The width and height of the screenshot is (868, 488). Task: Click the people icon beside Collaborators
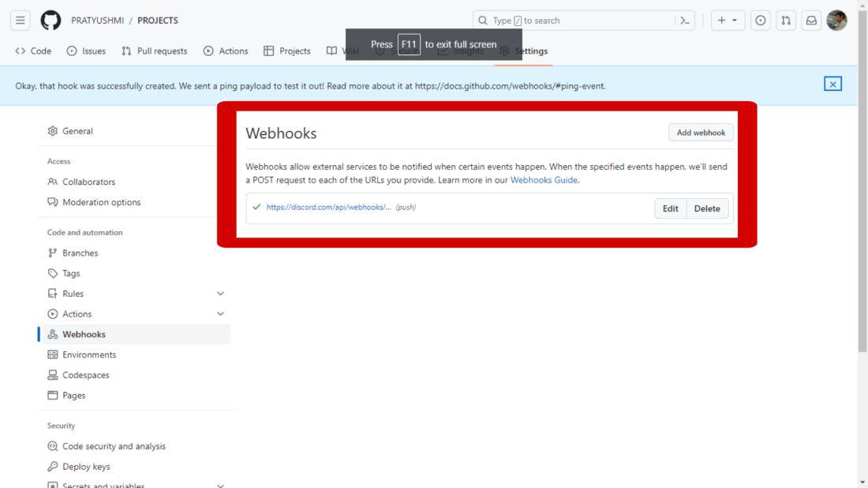(53, 182)
